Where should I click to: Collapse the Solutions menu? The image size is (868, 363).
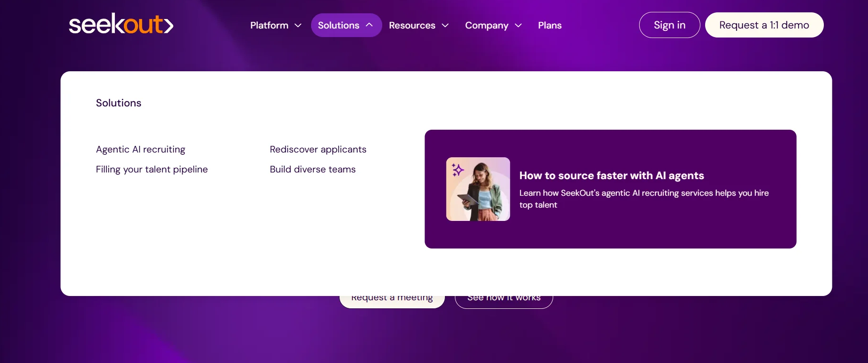click(346, 25)
